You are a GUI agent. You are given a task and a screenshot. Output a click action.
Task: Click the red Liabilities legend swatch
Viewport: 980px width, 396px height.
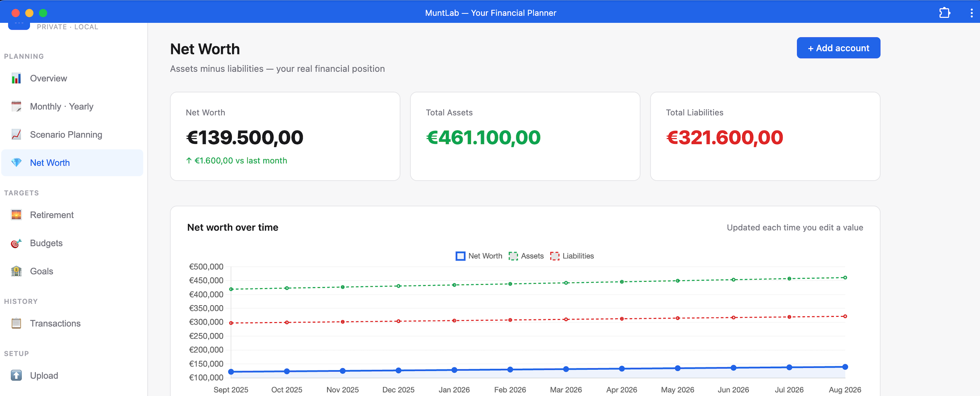555,256
